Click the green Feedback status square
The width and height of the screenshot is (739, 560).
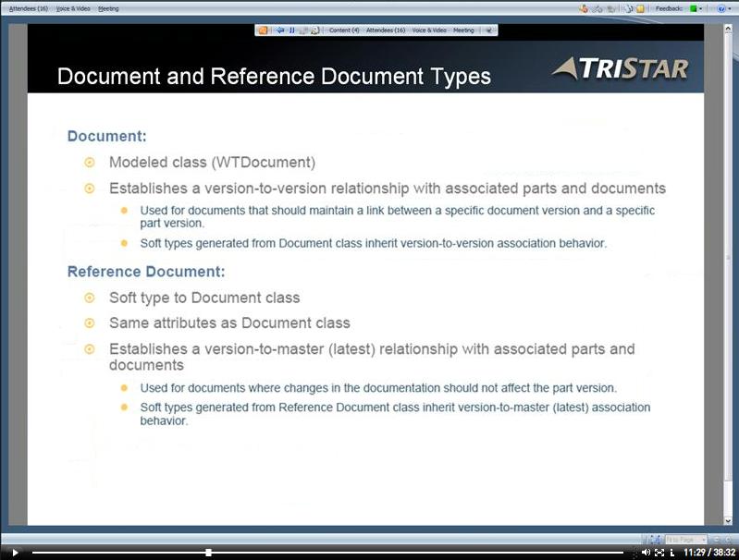click(693, 8)
